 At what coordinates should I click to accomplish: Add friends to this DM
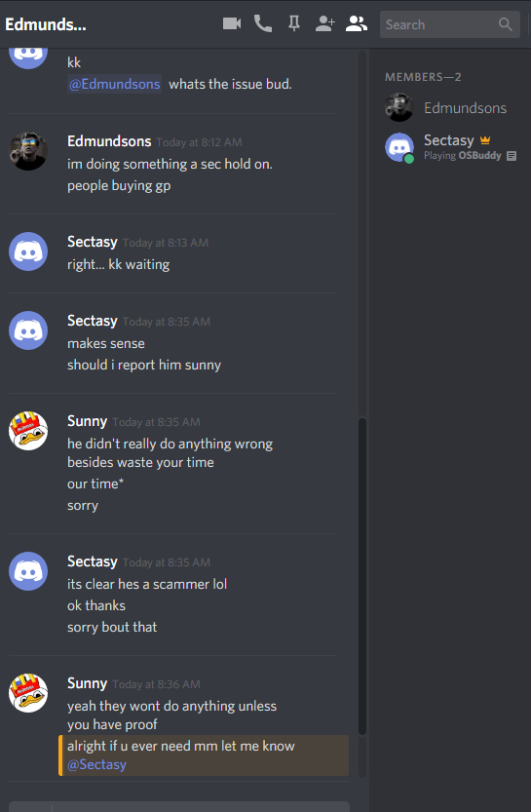tap(325, 23)
